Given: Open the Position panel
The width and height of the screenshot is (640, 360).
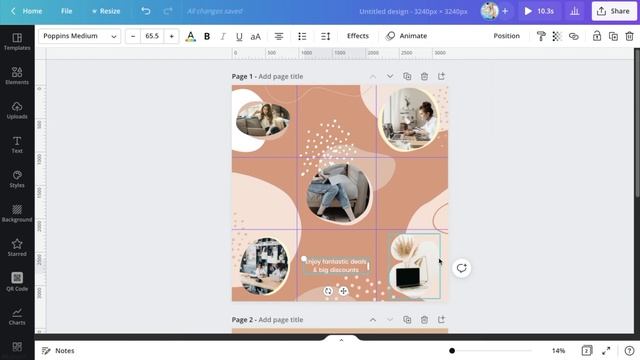Looking at the screenshot, I should click(x=507, y=36).
